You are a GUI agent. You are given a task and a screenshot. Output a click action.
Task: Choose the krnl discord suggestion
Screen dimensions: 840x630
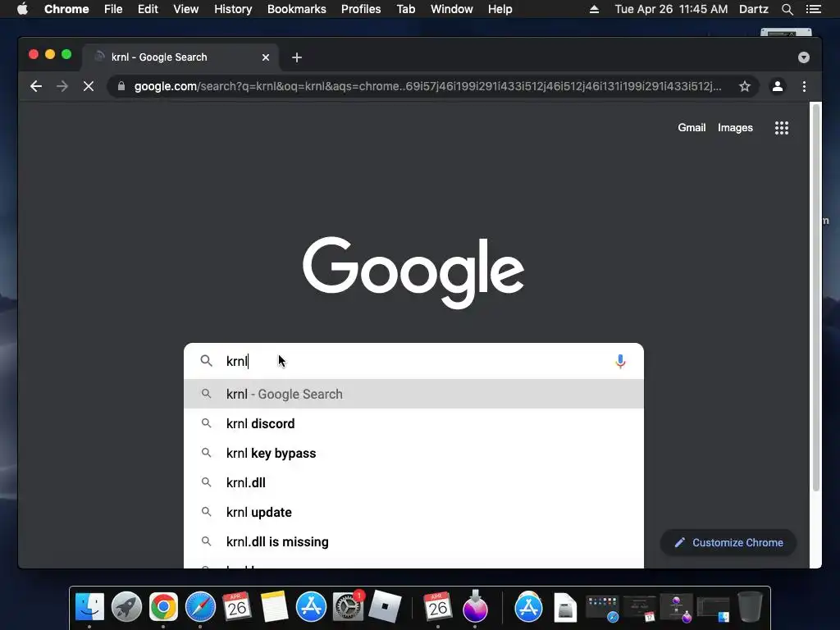point(413,423)
